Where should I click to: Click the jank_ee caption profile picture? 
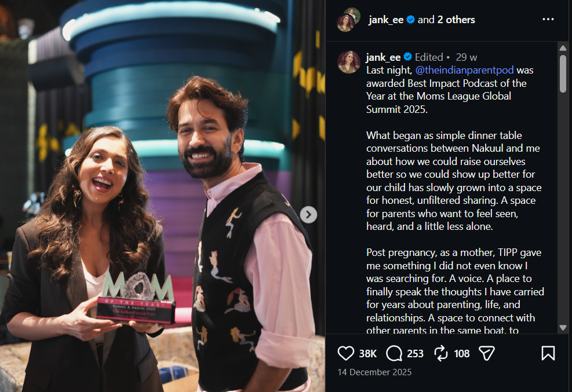point(349,62)
